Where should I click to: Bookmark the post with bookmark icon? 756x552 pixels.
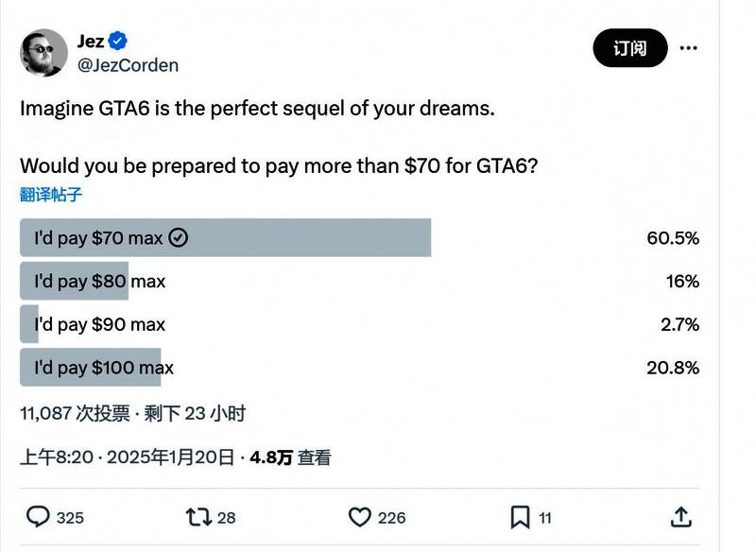tap(520, 517)
